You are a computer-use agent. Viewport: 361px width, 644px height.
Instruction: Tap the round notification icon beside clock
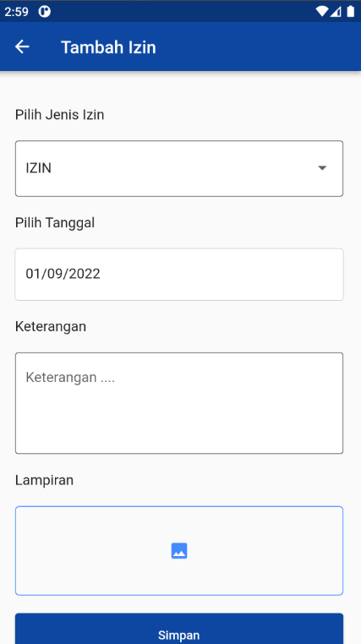pyautogui.click(x=44, y=12)
